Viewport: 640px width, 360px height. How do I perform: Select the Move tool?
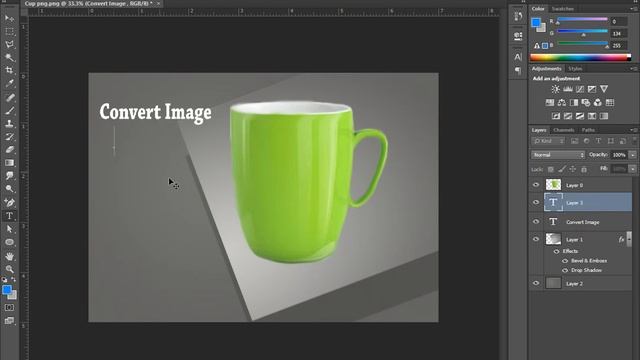pyautogui.click(x=9, y=18)
